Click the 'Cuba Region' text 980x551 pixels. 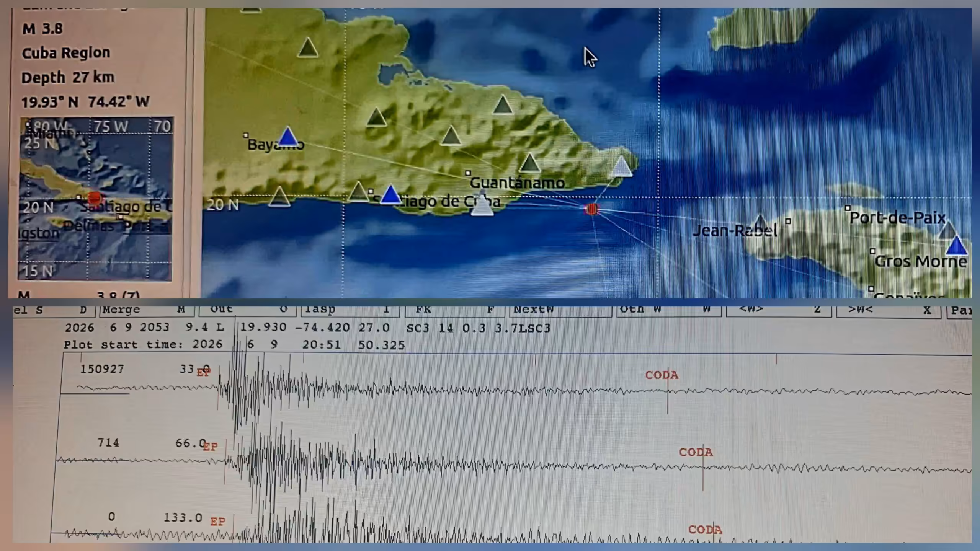(x=66, y=53)
